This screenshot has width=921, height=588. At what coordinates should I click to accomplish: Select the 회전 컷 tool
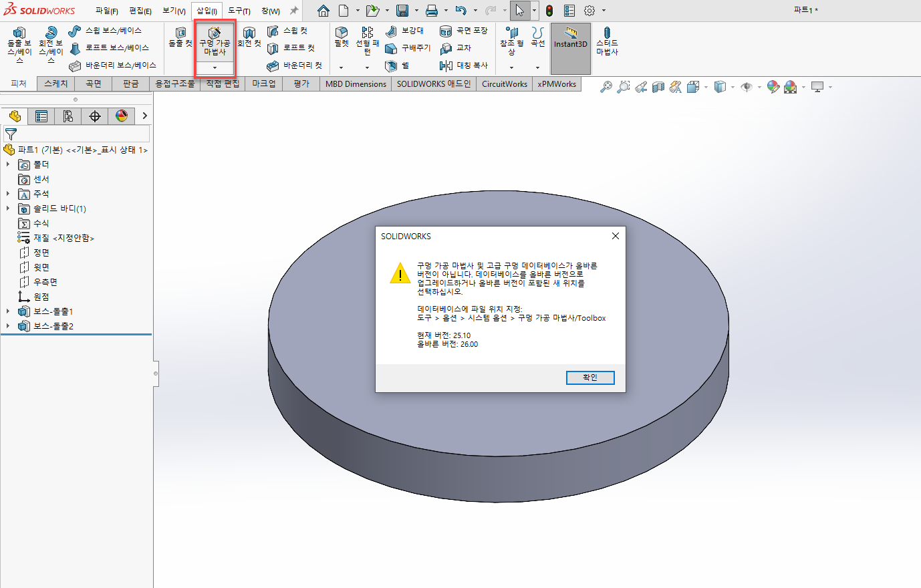249,37
